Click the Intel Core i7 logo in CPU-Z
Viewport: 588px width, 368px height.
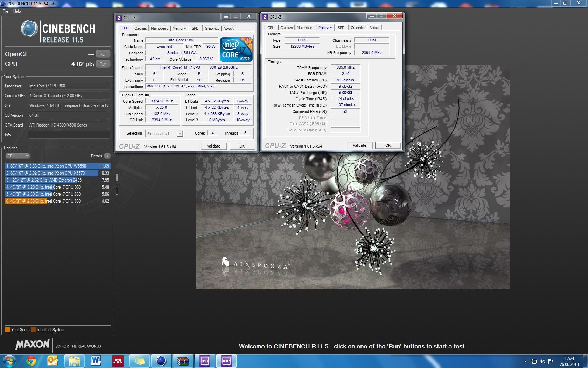click(x=237, y=49)
